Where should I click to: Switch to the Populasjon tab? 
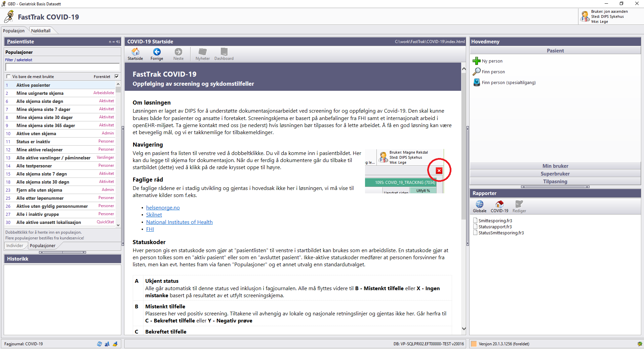pos(14,31)
